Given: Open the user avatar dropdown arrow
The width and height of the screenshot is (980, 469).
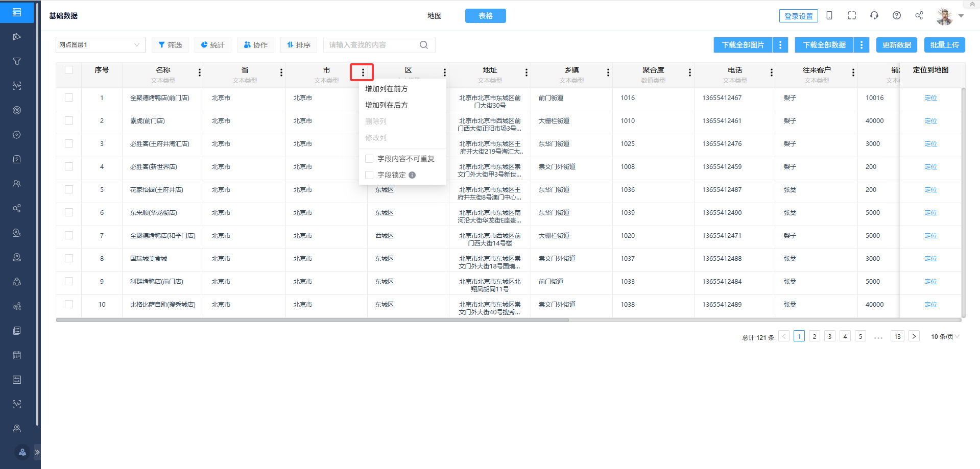Looking at the screenshot, I should pyautogui.click(x=961, y=16).
